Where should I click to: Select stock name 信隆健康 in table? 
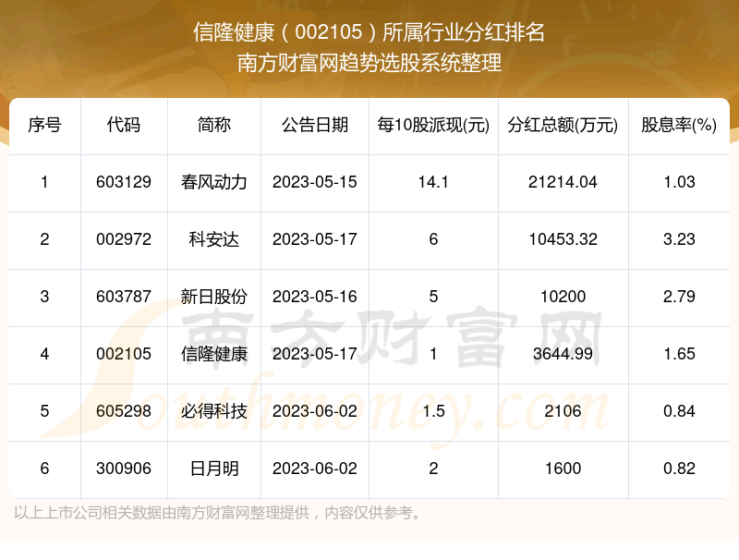click(214, 354)
